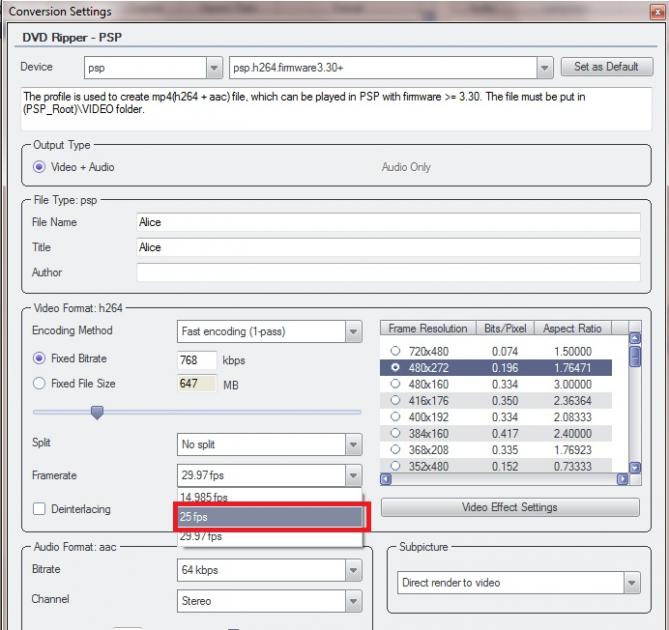The width and height of the screenshot is (669, 630).
Task: Open Video Effect Settings
Action: [x=510, y=507]
